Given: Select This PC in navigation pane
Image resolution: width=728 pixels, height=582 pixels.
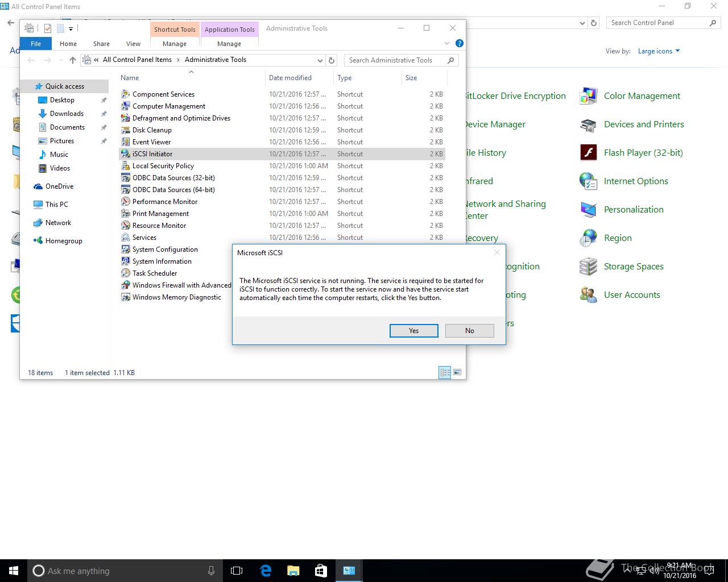Looking at the screenshot, I should (x=56, y=205).
